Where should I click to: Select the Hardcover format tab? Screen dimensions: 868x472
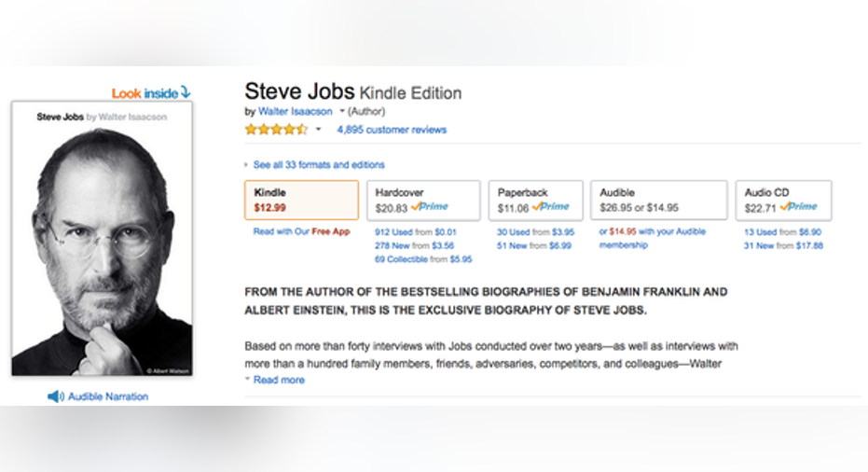pyautogui.click(x=423, y=200)
